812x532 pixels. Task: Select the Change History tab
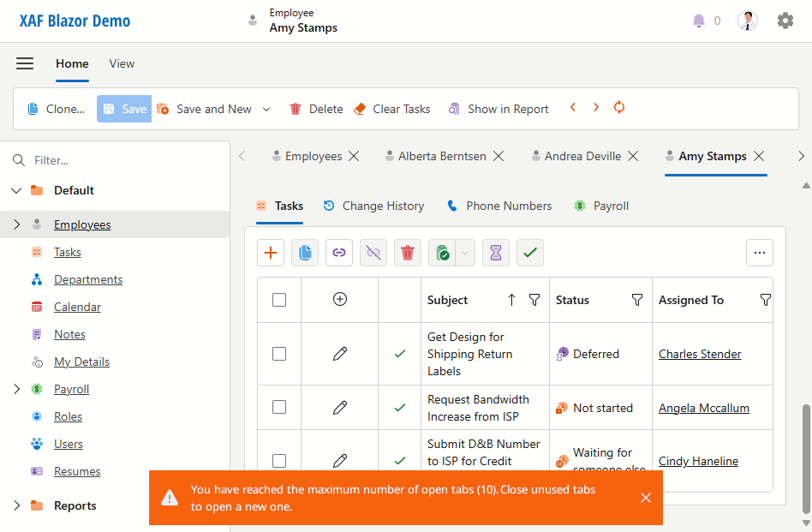click(373, 206)
